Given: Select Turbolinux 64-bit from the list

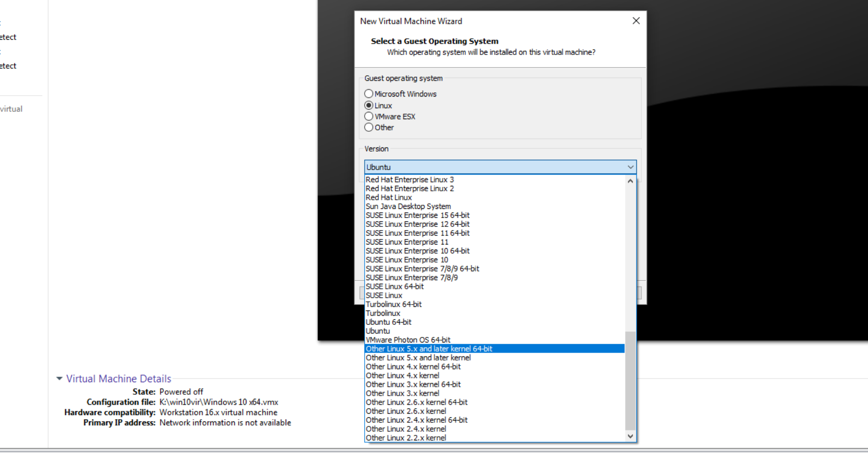Looking at the screenshot, I should [x=495, y=304].
